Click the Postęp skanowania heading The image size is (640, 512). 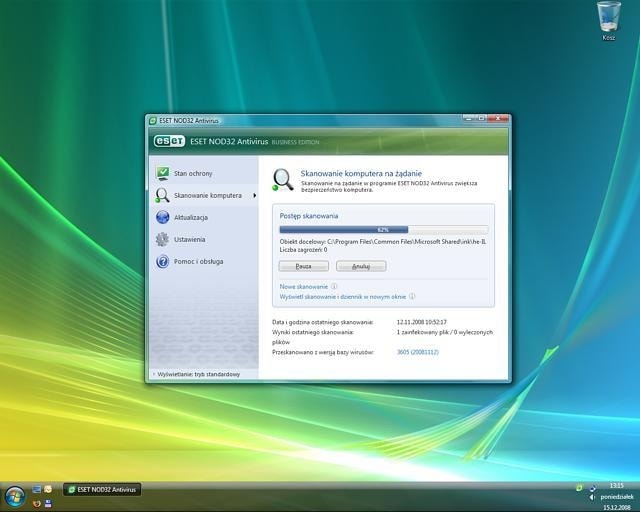(309, 216)
